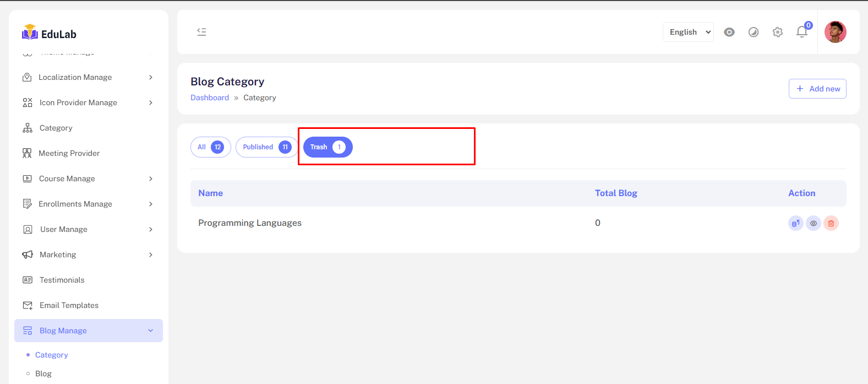The image size is (868, 384).
Task: Open the English language dropdown
Action: [688, 32]
